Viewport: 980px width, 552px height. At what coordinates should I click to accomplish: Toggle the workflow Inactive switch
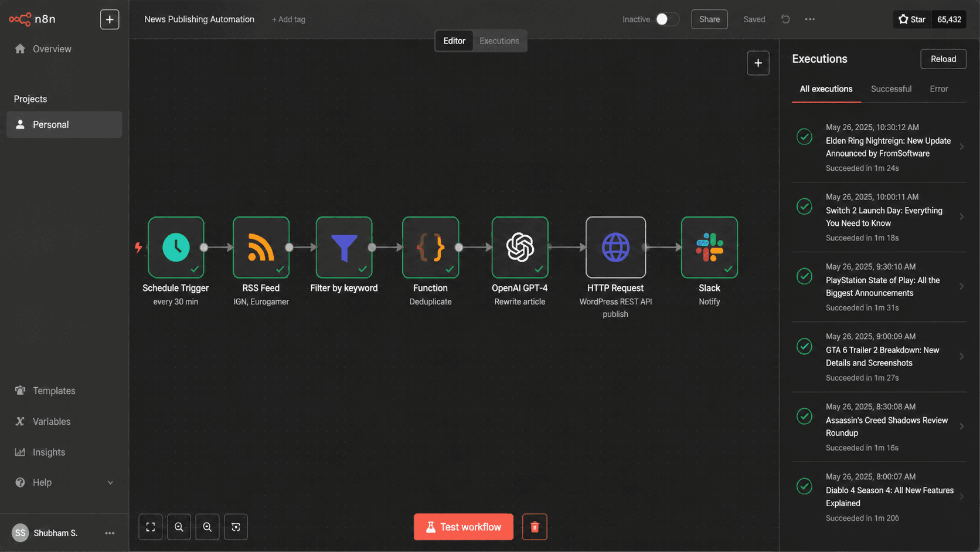point(667,19)
